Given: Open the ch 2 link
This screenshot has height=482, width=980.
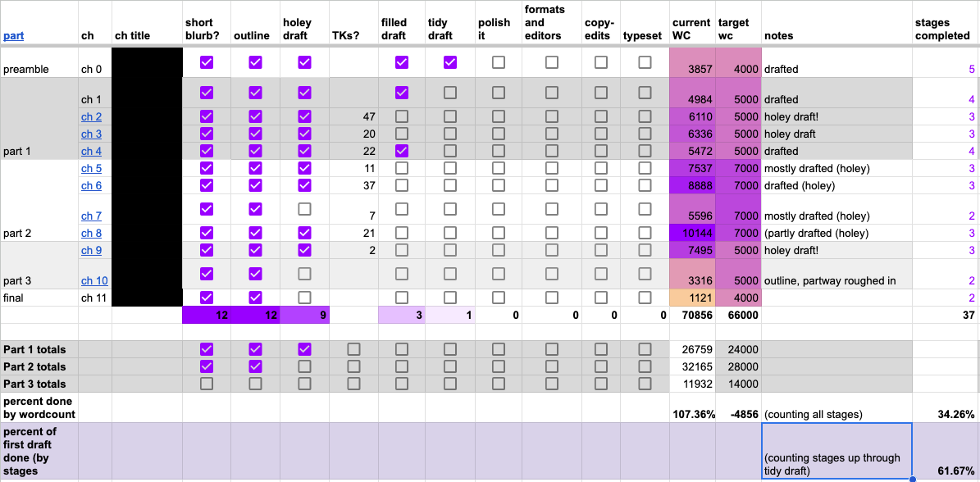Looking at the screenshot, I should [x=91, y=117].
